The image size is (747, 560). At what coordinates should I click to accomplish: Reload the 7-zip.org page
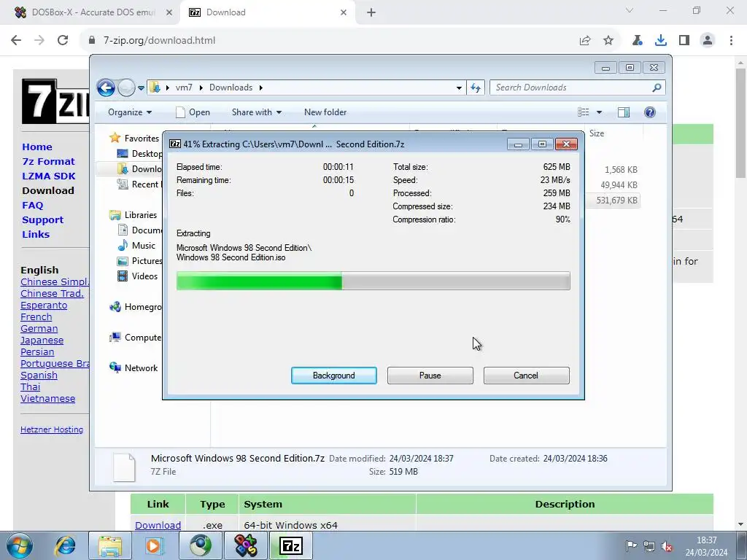(x=63, y=41)
